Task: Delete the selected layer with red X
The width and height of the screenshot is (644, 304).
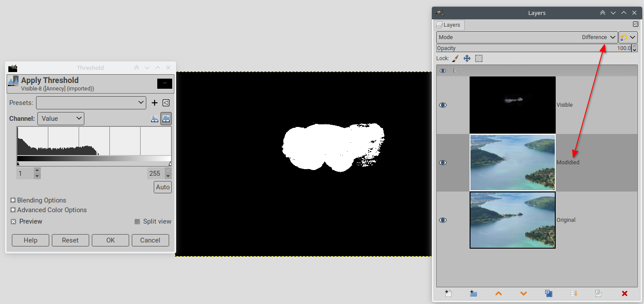Action: pos(624,293)
